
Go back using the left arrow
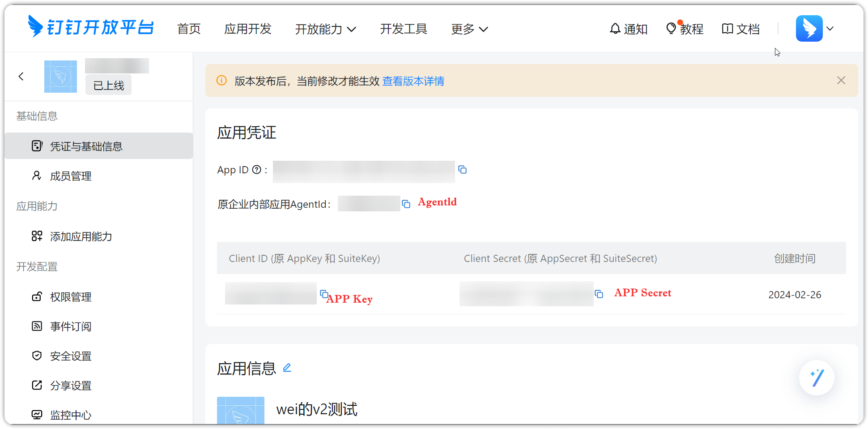click(x=21, y=77)
